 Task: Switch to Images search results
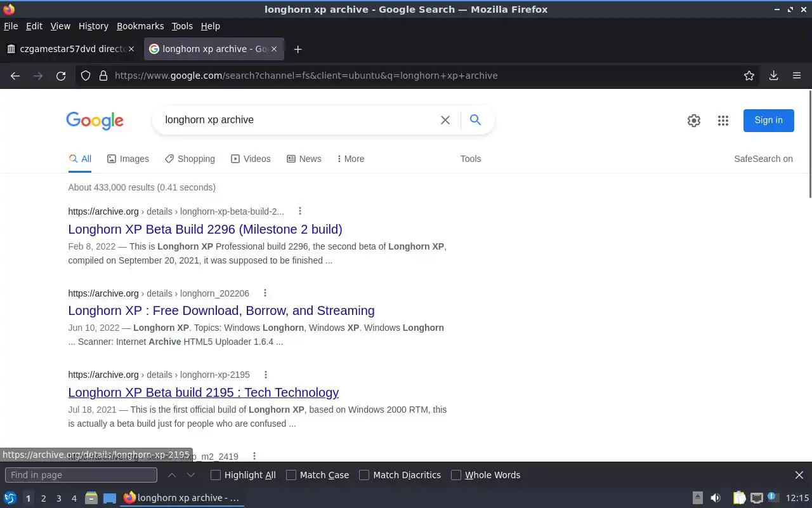pyautogui.click(x=128, y=159)
